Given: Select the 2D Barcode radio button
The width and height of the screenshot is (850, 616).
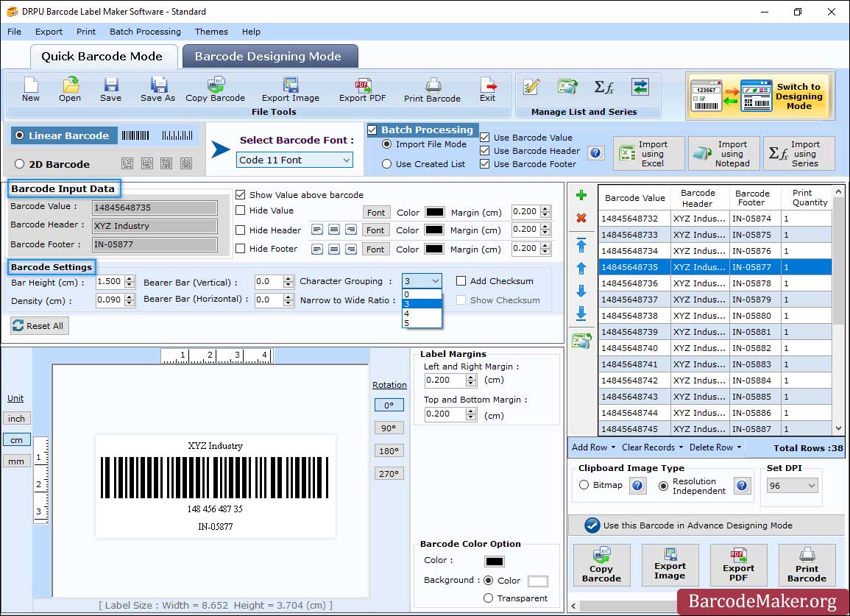Looking at the screenshot, I should coord(20,164).
